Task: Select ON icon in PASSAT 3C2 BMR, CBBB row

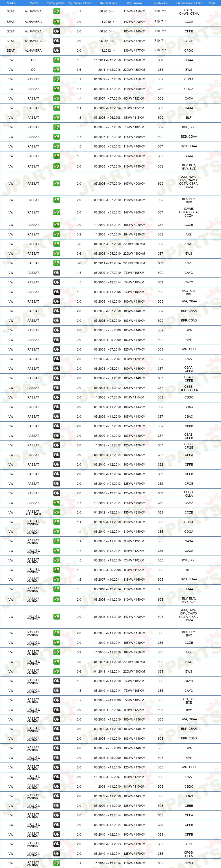Action: click(57, 349)
